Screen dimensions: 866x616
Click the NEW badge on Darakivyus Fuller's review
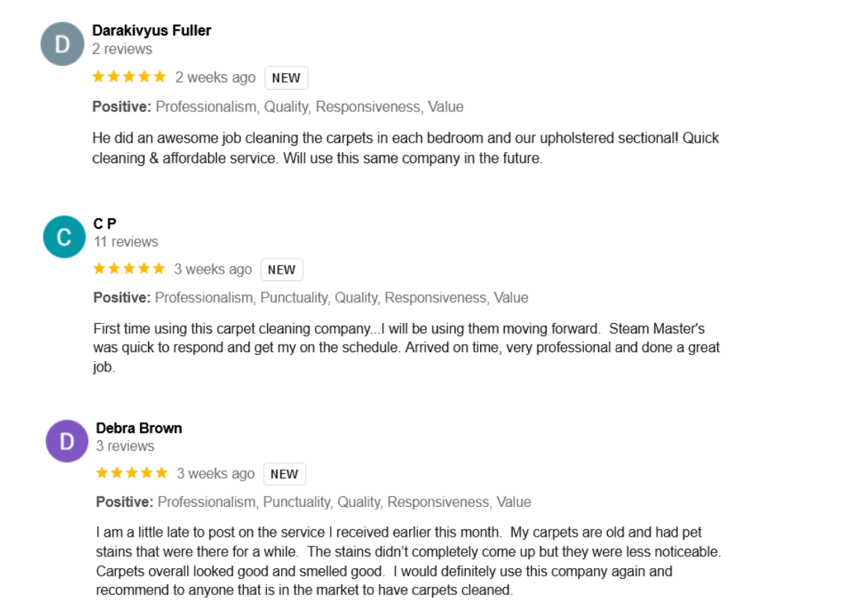tap(286, 78)
